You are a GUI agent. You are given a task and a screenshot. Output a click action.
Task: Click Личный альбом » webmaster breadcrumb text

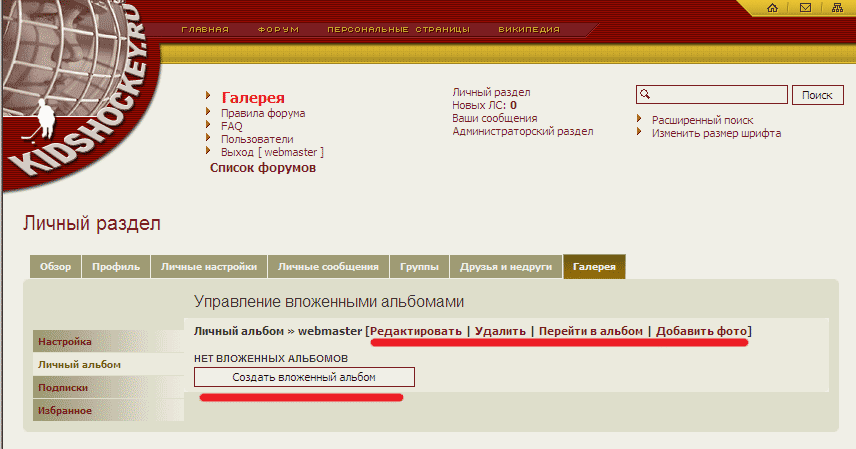[x=278, y=331]
